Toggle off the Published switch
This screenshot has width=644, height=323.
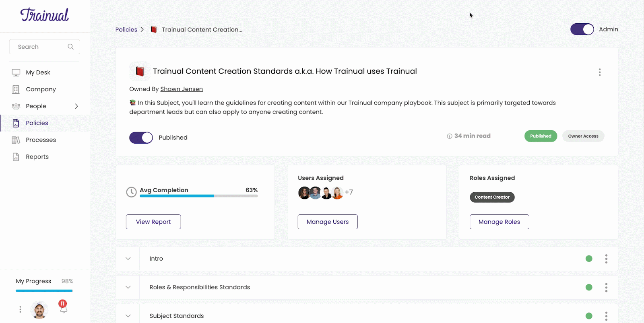140,138
